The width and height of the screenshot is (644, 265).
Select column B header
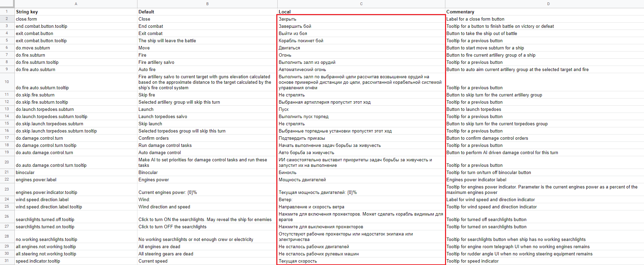click(x=207, y=4)
